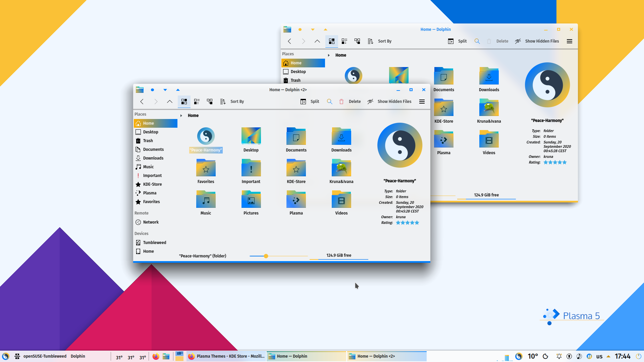Go up one folder in Dolphin <2>
Viewport: 644px width, 362px height.
(169, 102)
